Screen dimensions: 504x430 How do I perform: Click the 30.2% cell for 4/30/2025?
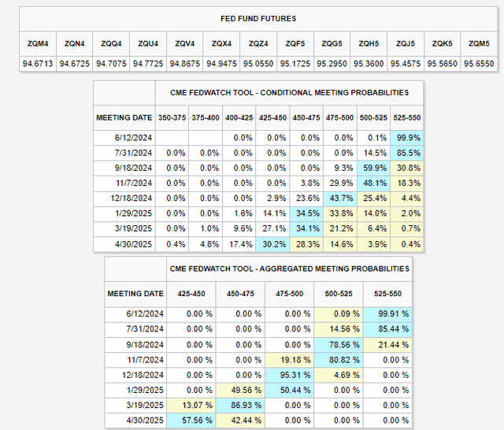[x=273, y=244]
